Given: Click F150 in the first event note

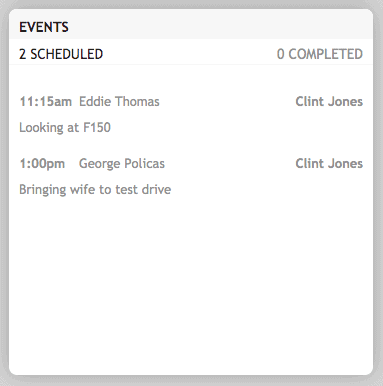Looking at the screenshot, I should point(97,128).
